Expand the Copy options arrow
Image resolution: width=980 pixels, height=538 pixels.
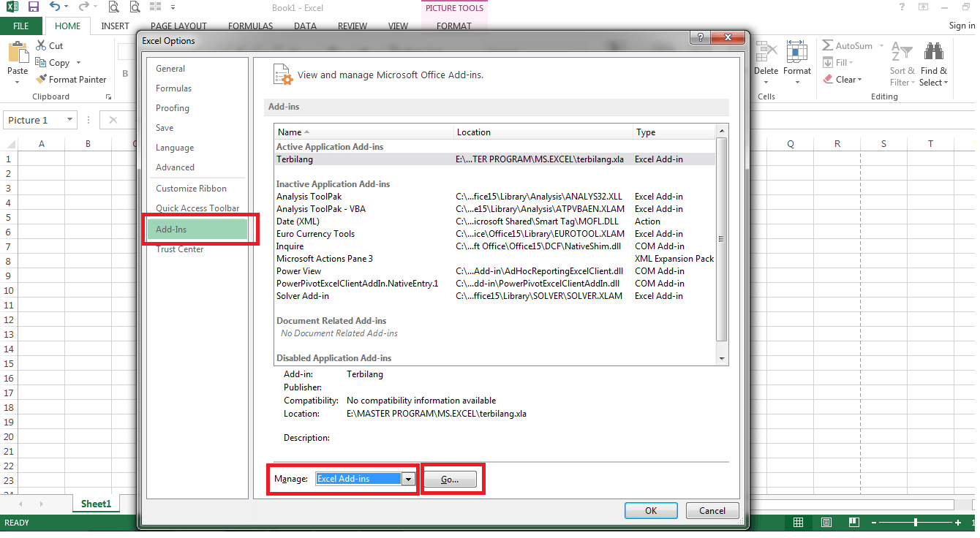(78, 63)
